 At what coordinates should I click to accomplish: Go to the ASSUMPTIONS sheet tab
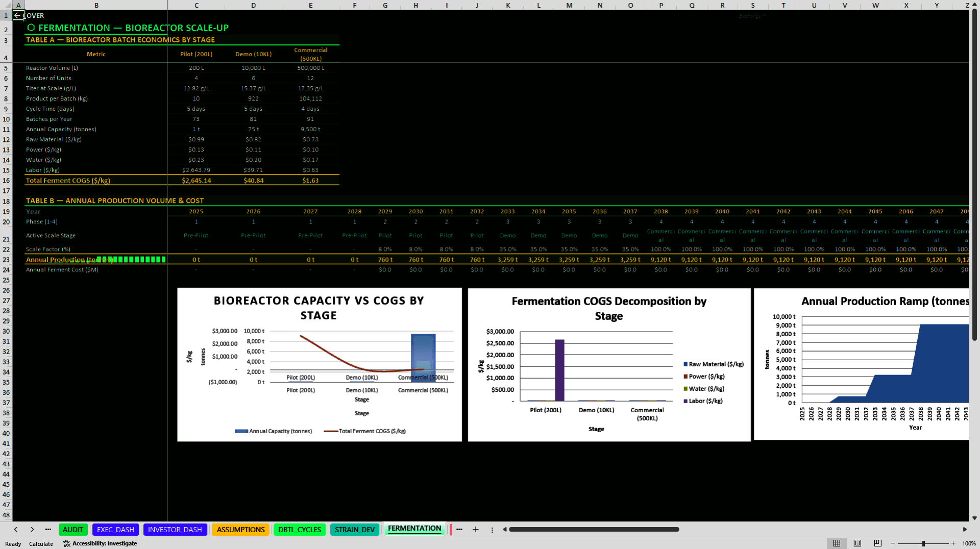click(240, 530)
